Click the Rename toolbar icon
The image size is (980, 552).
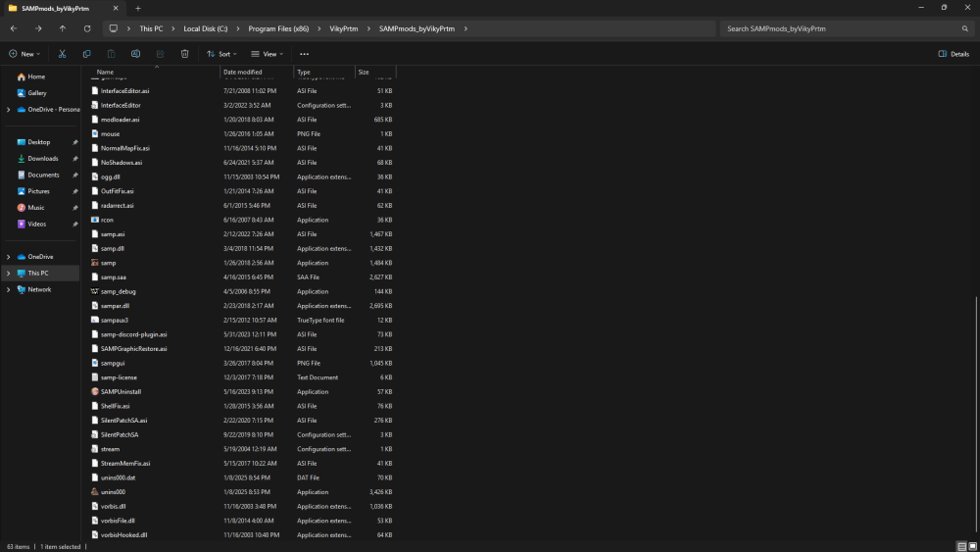135,54
